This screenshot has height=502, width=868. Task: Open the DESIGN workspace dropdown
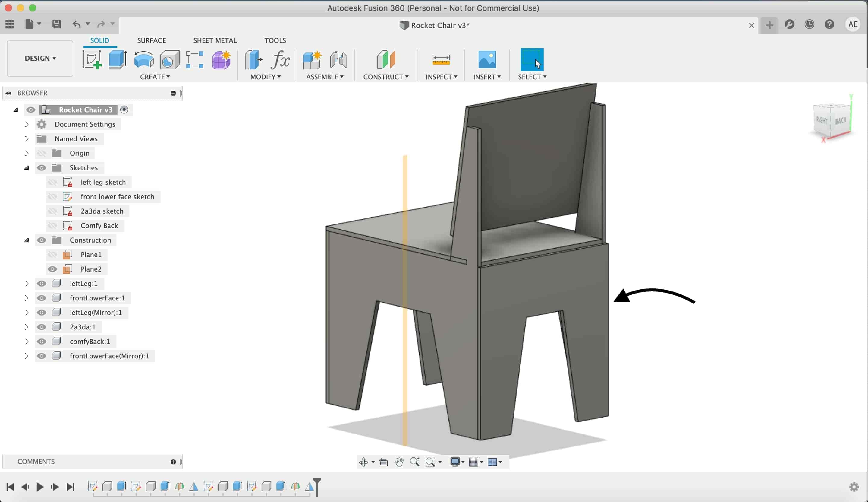coord(40,58)
